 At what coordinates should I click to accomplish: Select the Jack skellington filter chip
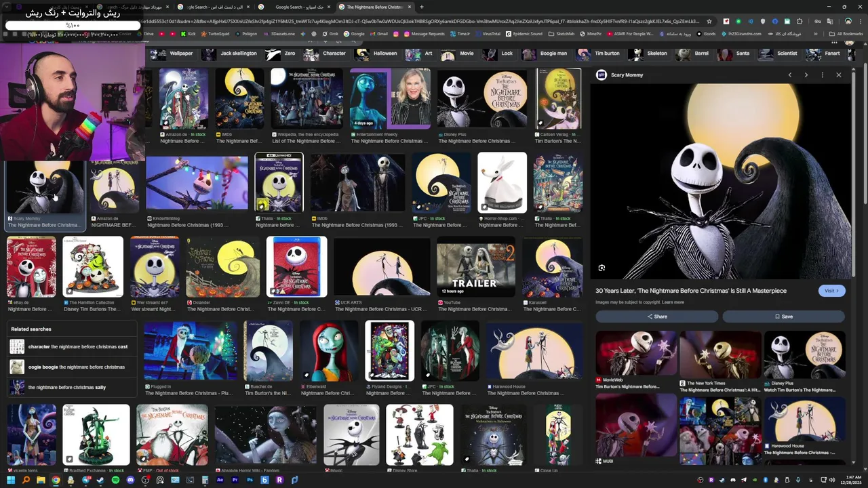[x=231, y=54]
